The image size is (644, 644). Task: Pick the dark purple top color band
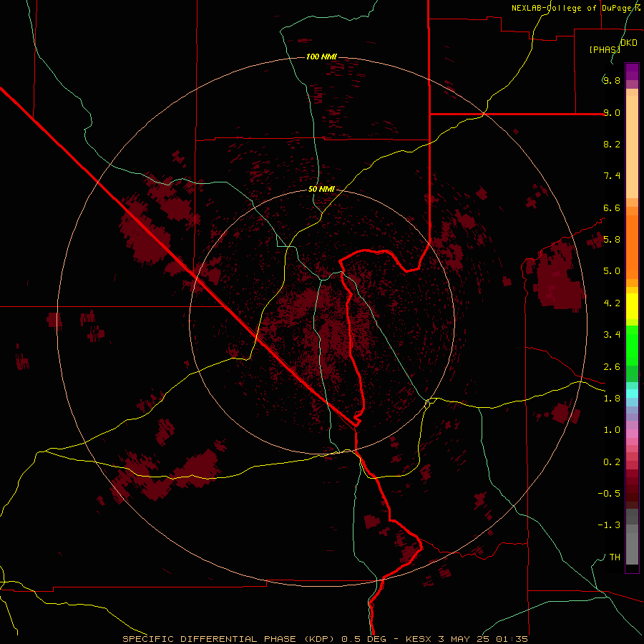(x=632, y=72)
